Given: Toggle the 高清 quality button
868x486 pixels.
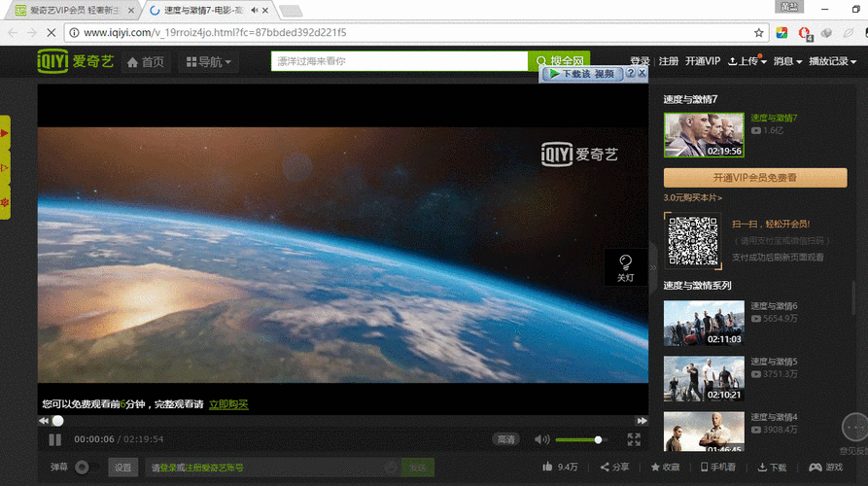Looking at the screenshot, I should click(506, 439).
